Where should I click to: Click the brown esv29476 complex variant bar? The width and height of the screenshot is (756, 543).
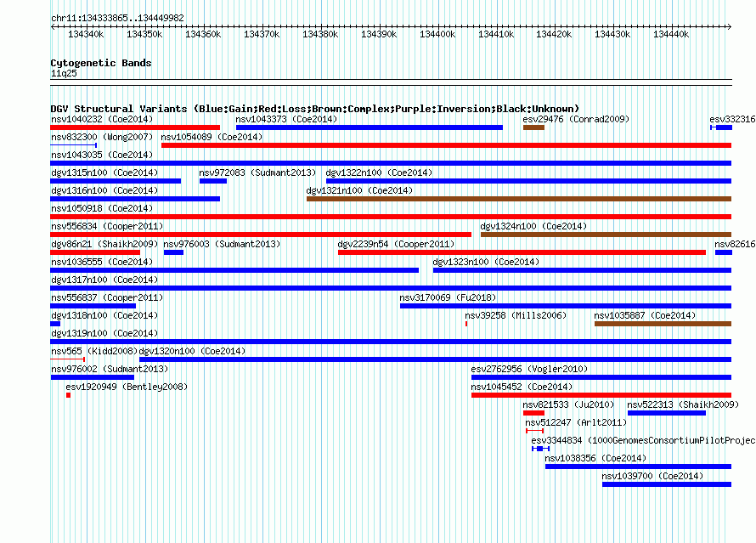pyautogui.click(x=533, y=127)
